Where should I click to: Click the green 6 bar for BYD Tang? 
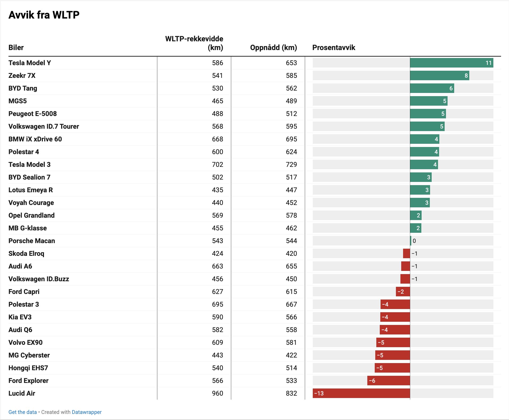coord(432,88)
